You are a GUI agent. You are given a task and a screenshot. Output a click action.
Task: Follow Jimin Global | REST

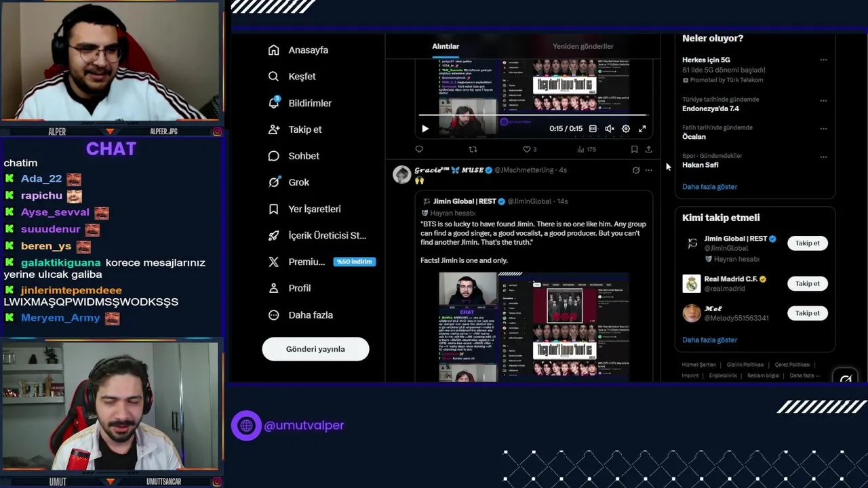pos(807,243)
